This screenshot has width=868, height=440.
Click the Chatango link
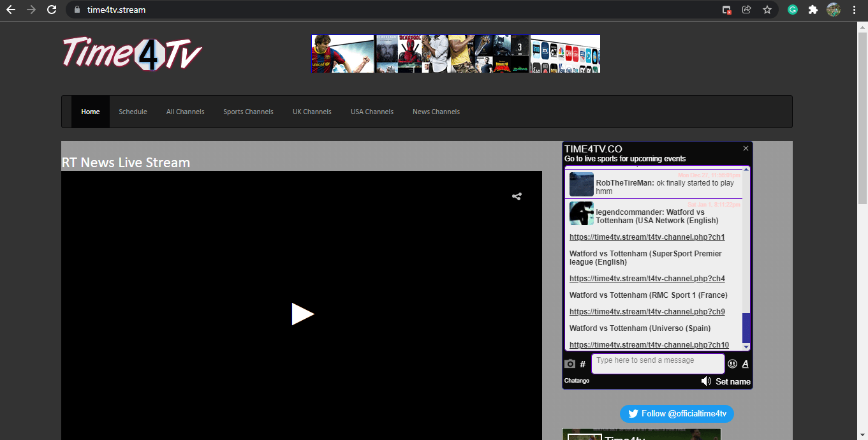[x=577, y=381]
